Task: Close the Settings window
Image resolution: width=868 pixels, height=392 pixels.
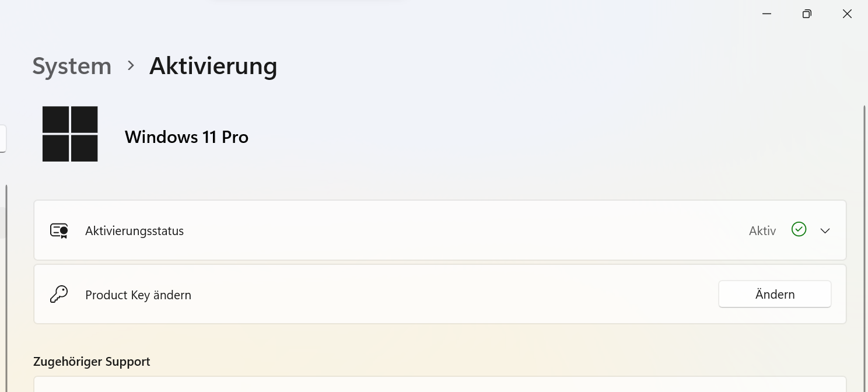Action: click(x=847, y=14)
